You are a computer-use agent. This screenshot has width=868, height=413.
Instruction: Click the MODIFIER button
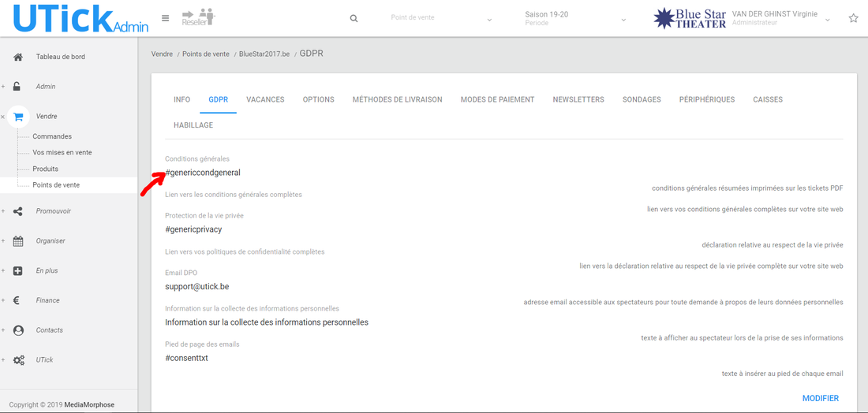click(820, 399)
